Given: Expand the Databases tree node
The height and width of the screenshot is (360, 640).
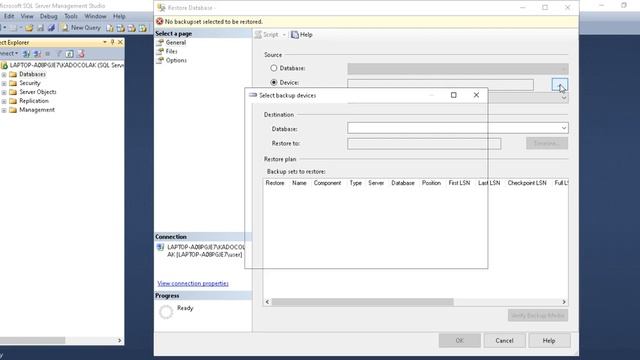Looking at the screenshot, I should [4, 74].
